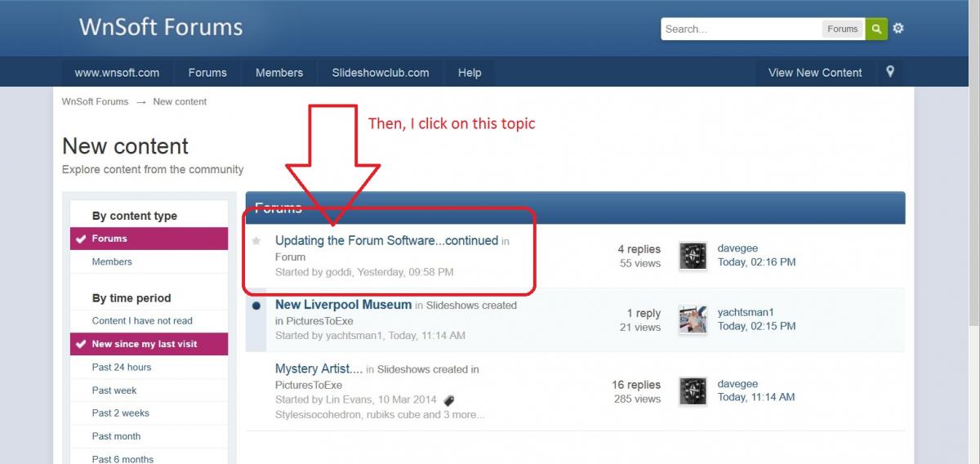
Task: Select Members content type filter
Action: click(149, 261)
